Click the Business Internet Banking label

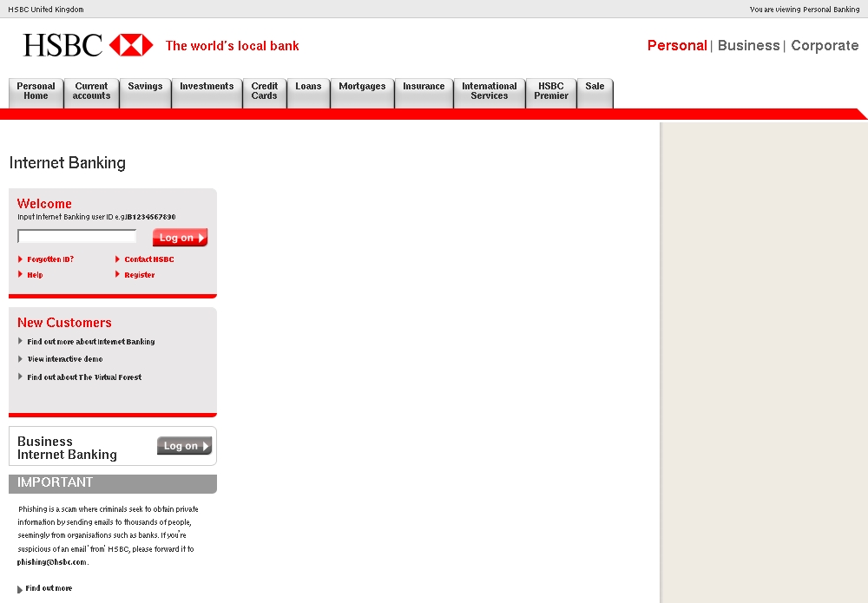pyautogui.click(x=67, y=448)
